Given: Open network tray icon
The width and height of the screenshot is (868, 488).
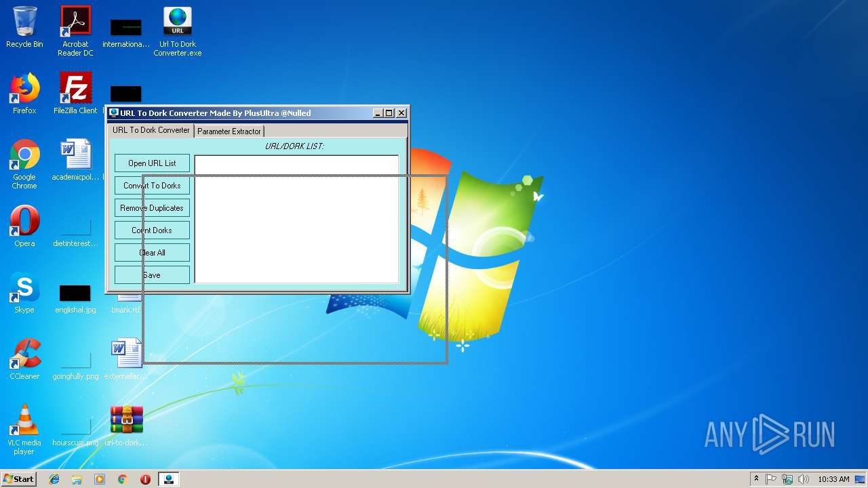Looking at the screenshot, I should [787, 479].
